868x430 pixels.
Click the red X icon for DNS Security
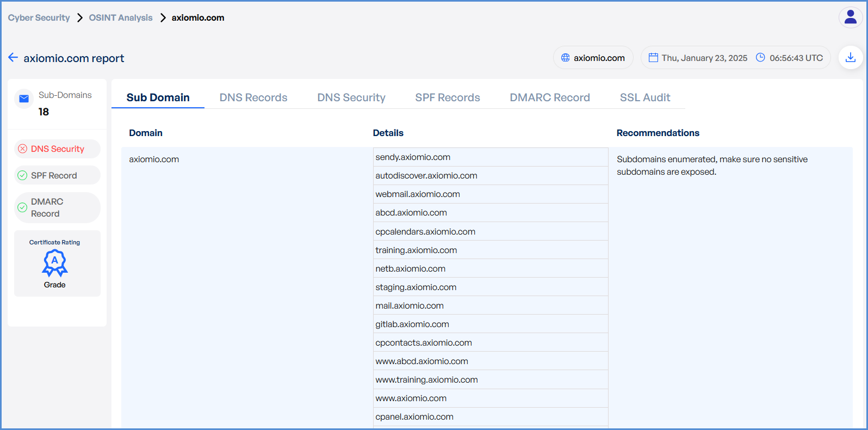[22, 149]
